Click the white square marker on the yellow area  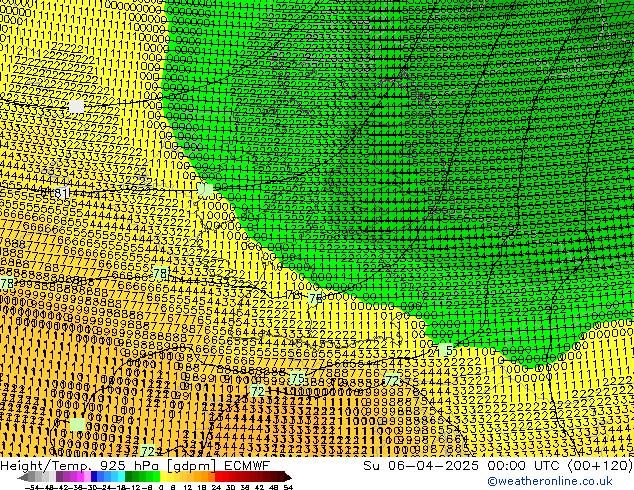pyautogui.click(x=76, y=106)
